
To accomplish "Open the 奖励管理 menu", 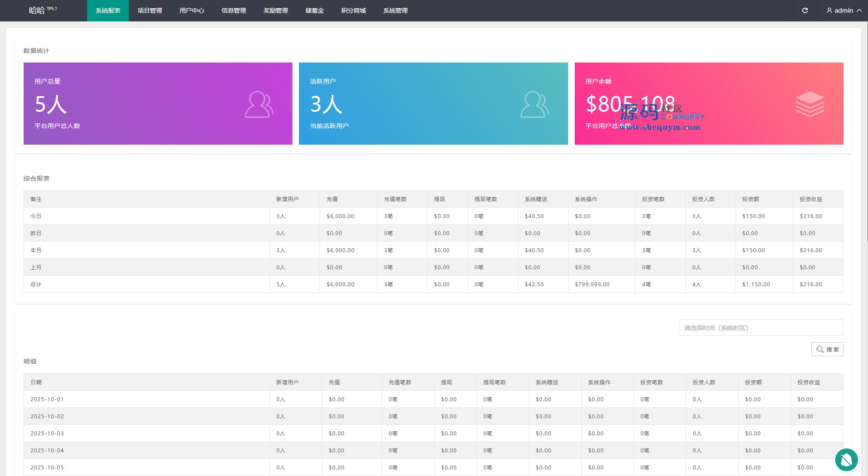I will click(x=275, y=10).
